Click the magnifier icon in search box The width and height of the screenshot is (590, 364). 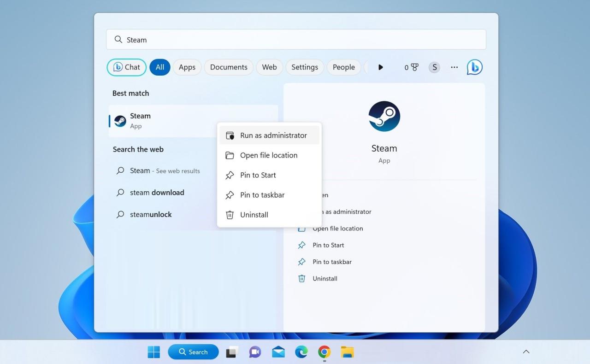click(x=118, y=40)
